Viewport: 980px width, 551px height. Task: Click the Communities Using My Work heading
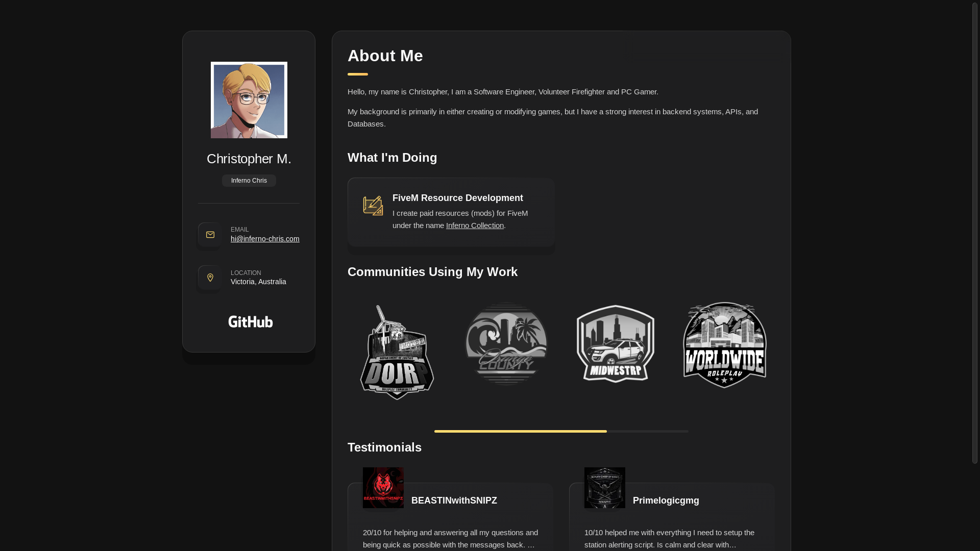click(x=433, y=272)
